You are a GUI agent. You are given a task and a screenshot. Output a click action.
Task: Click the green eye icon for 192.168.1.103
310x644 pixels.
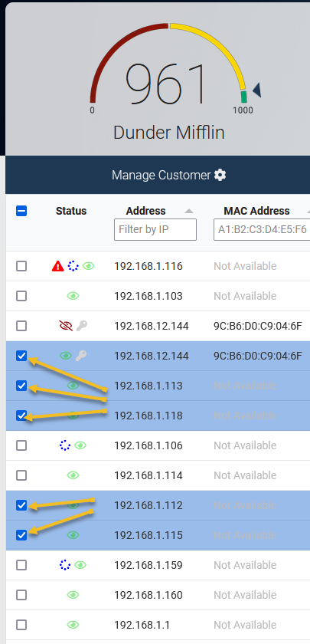pos(73,296)
